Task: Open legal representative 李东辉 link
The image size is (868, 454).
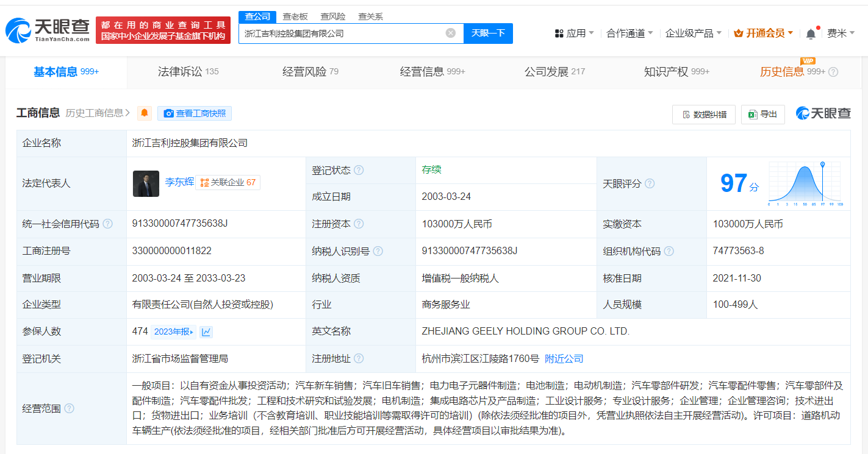Action: click(x=179, y=182)
